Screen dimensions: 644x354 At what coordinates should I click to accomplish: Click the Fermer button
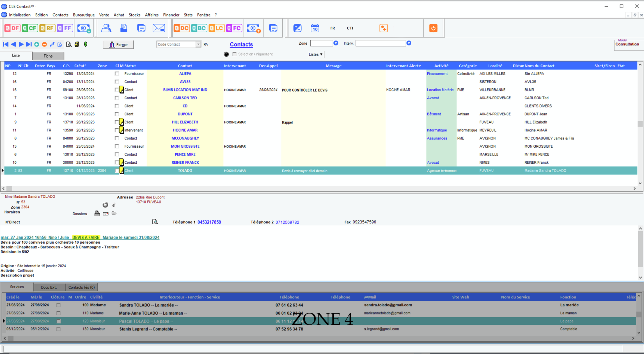click(118, 45)
